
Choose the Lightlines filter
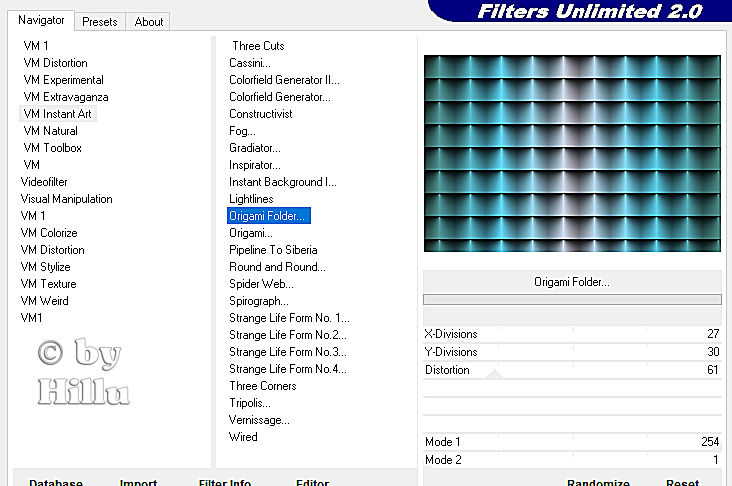pyautogui.click(x=251, y=199)
